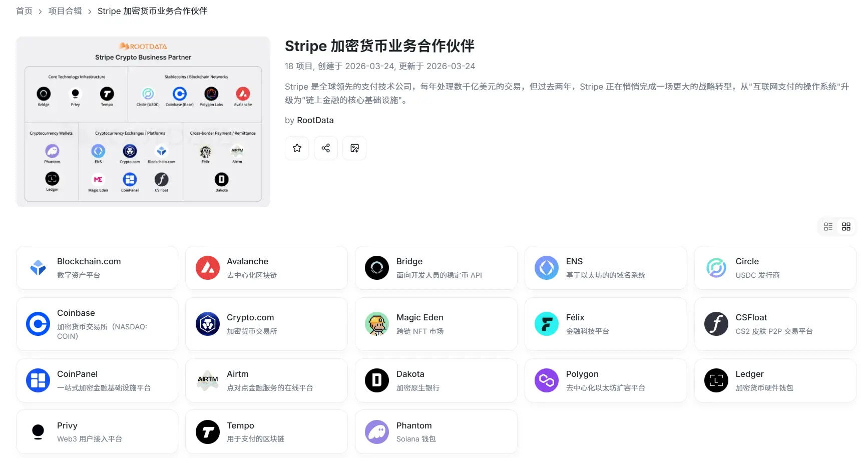Click the Blockchain.com logo icon
868x458 pixels.
tap(38, 268)
